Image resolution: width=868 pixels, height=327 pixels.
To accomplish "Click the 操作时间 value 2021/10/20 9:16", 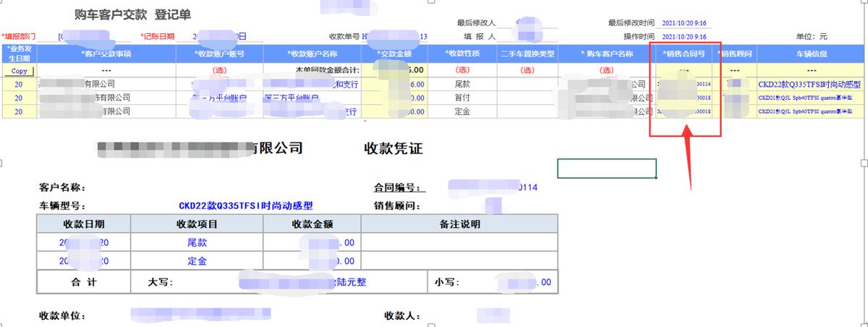I will click(x=684, y=36).
